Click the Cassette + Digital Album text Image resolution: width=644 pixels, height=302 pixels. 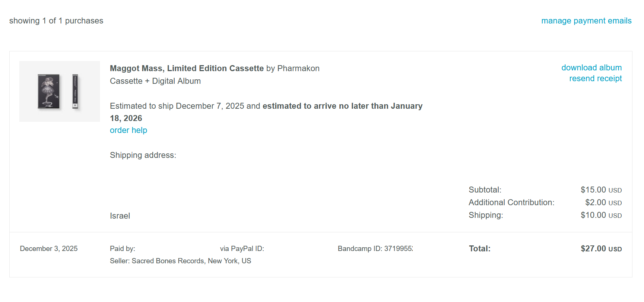pos(155,81)
